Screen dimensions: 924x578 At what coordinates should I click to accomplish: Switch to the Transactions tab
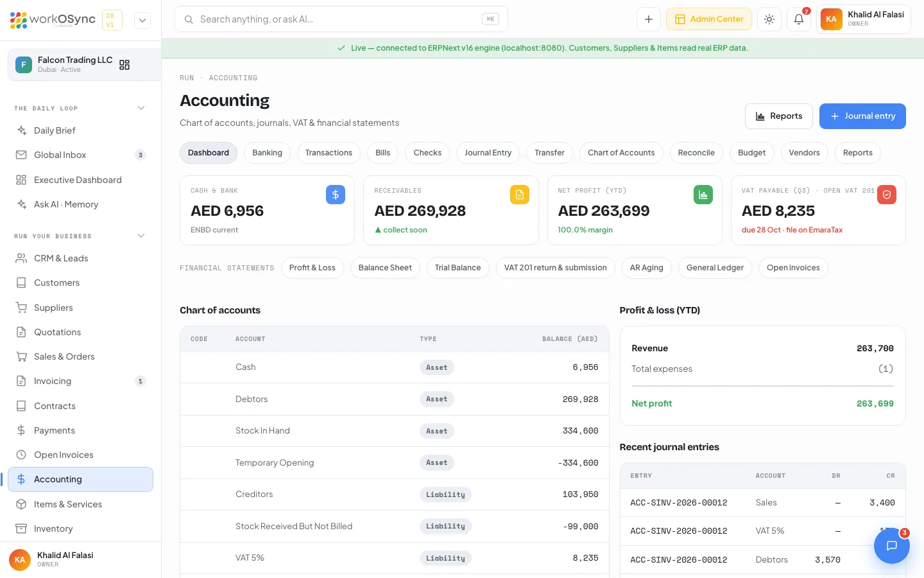pos(329,153)
